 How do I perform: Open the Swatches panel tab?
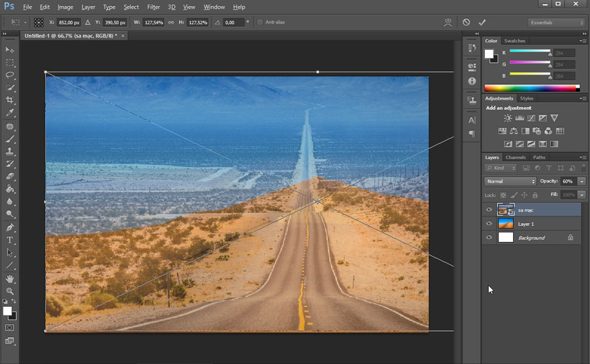tap(514, 41)
